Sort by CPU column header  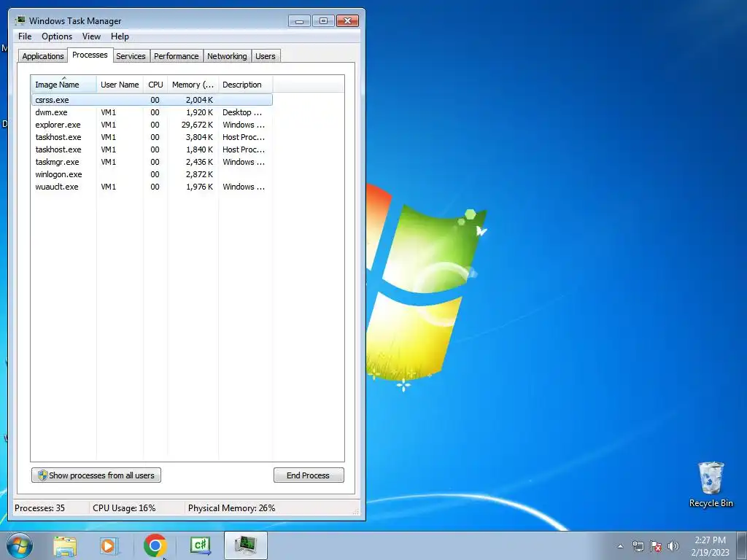(x=155, y=85)
